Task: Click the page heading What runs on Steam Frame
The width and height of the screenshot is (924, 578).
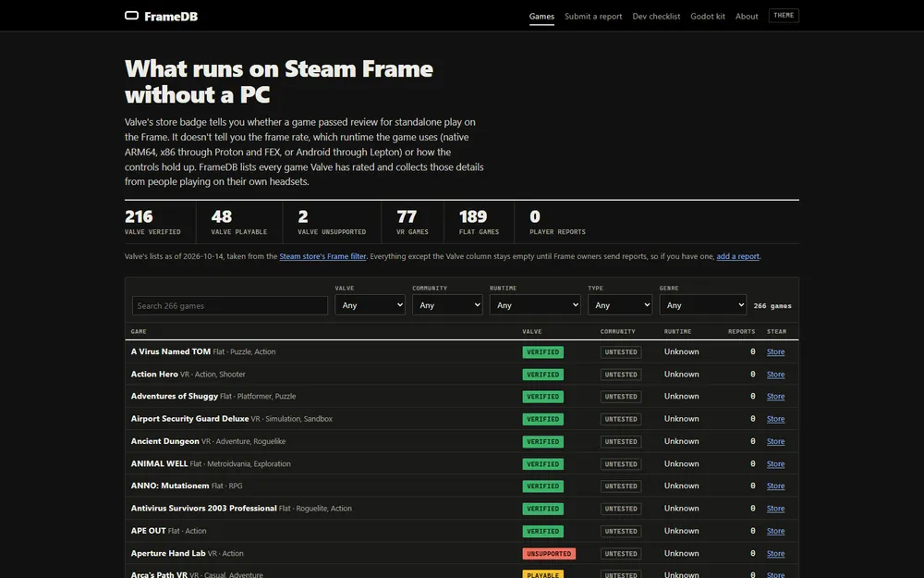Action: 279,81
